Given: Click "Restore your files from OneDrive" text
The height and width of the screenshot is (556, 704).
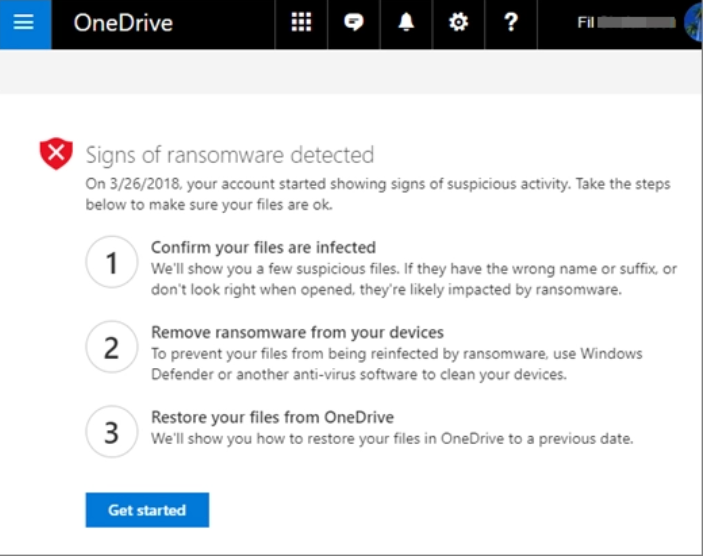Looking at the screenshot, I should 272,417.
